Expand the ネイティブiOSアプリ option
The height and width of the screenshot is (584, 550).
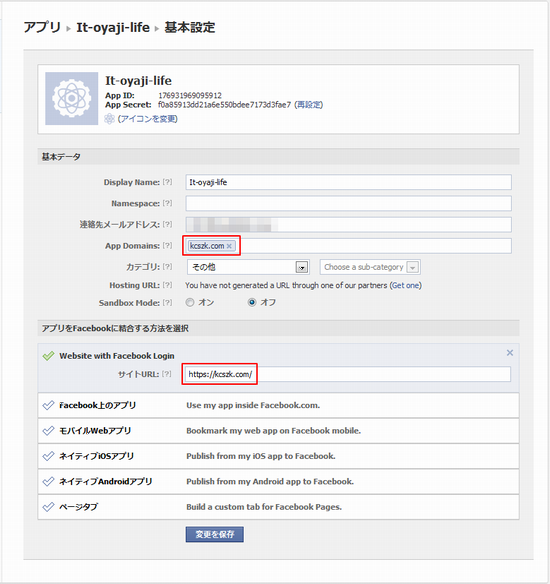[x=279, y=456]
